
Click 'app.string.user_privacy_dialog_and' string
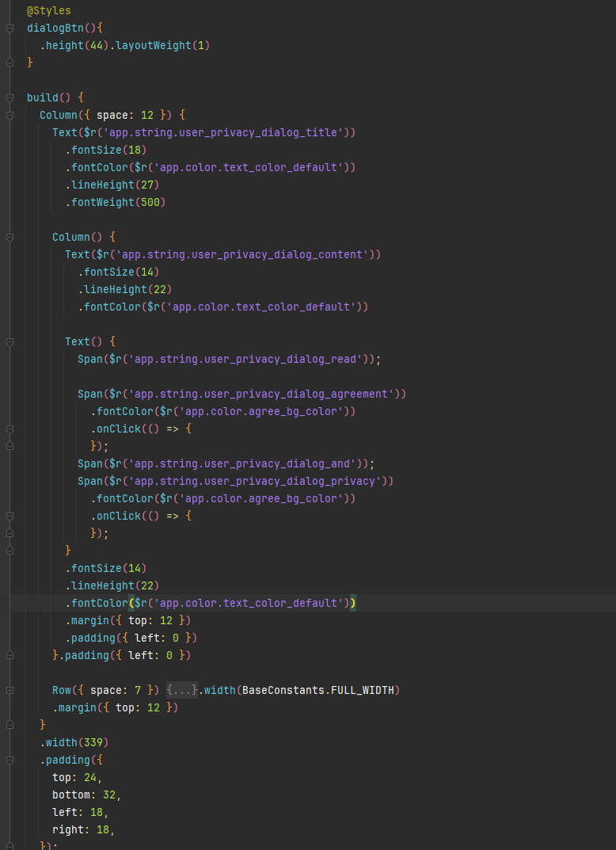pos(243,463)
